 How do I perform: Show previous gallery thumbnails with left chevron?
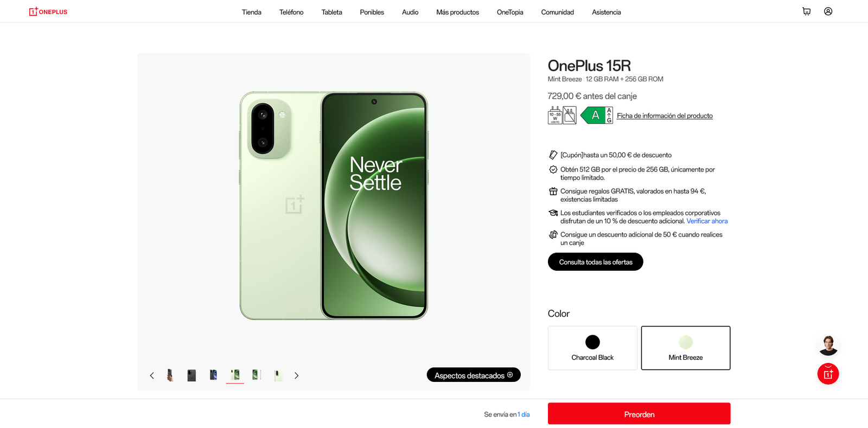click(152, 375)
